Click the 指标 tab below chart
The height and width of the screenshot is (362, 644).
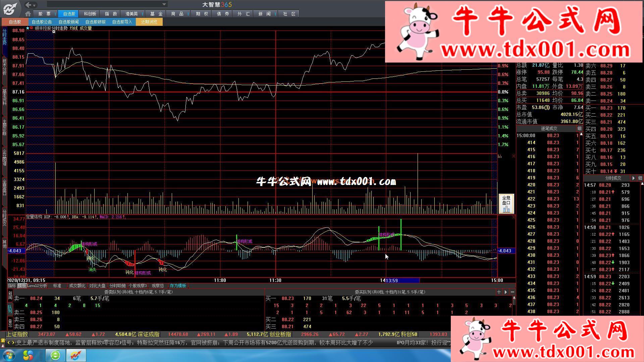tap(12, 286)
